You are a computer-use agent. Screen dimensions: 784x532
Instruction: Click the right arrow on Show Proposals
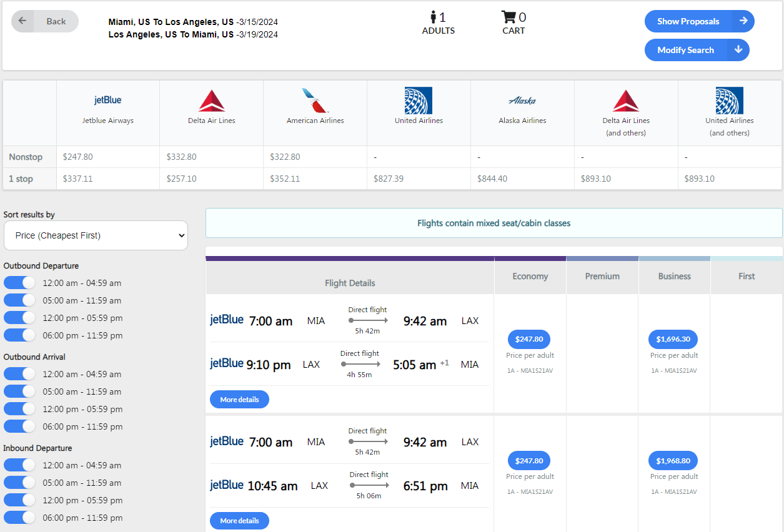click(743, 21)
